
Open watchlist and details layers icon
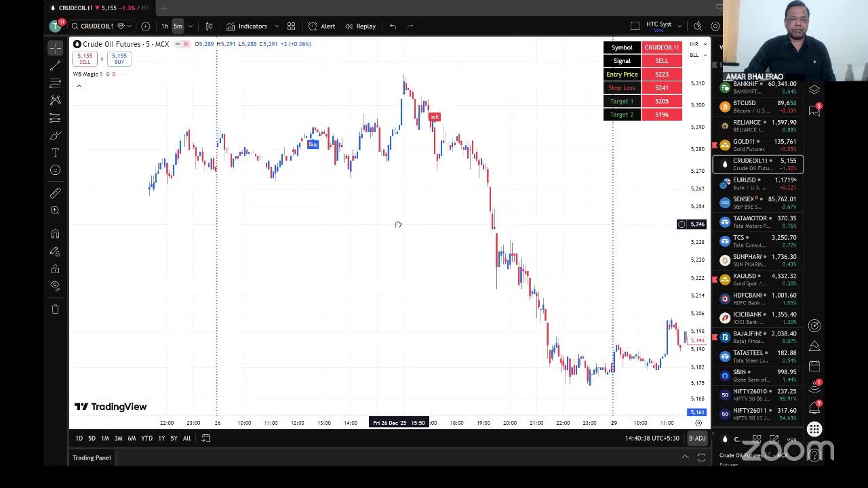point(814,89)
